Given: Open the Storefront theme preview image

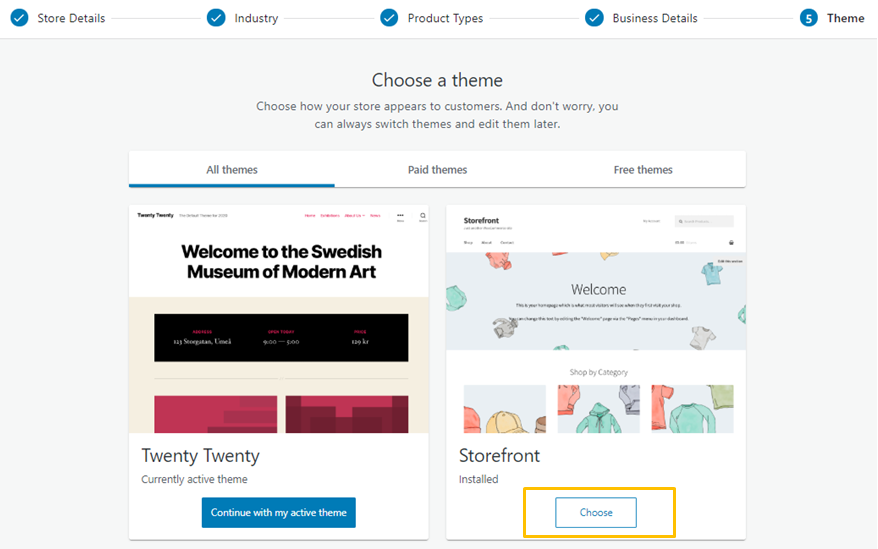Looking at the screenshot, I should [x=596, y=319].
